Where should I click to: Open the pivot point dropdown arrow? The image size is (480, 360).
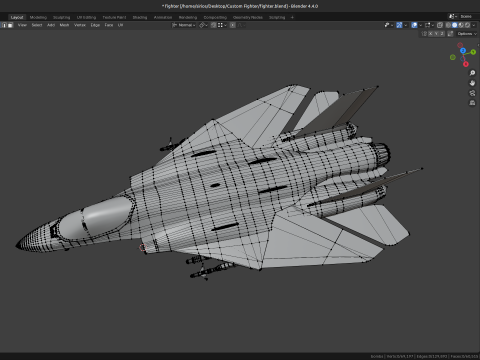tap(206, 25)
